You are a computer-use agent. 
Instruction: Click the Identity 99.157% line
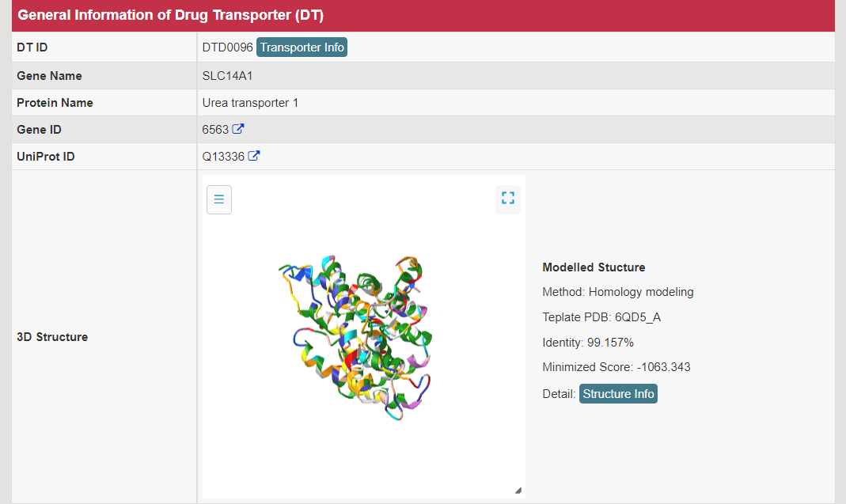pyautogui.click(x=588, y=343)
